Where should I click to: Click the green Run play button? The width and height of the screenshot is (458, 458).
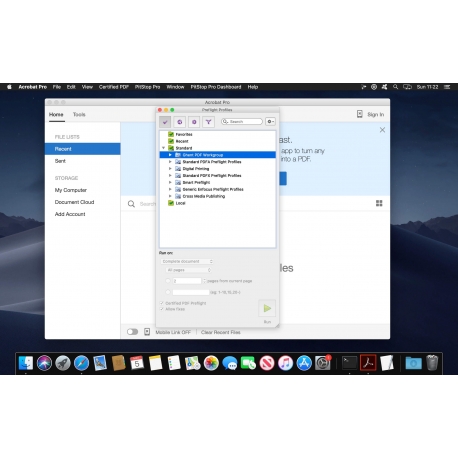[x=267, y=308]
